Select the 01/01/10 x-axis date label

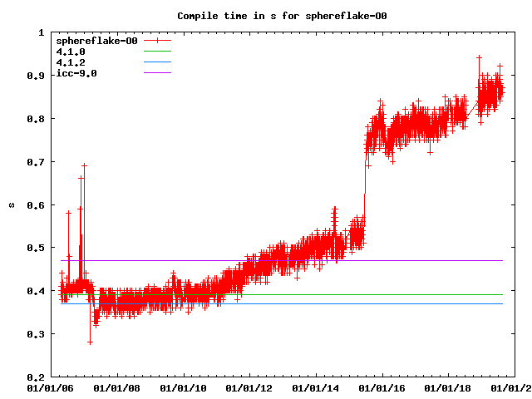pos(183,387)
